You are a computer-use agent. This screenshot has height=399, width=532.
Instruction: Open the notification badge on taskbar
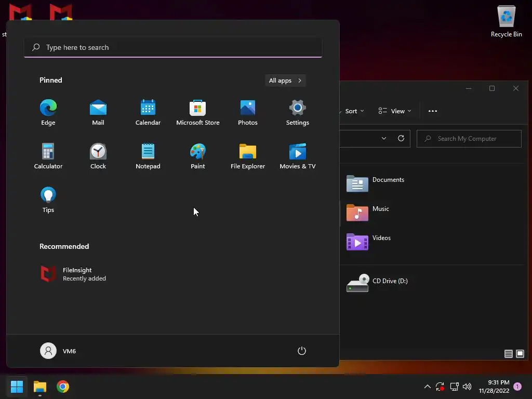coord(518,386)
